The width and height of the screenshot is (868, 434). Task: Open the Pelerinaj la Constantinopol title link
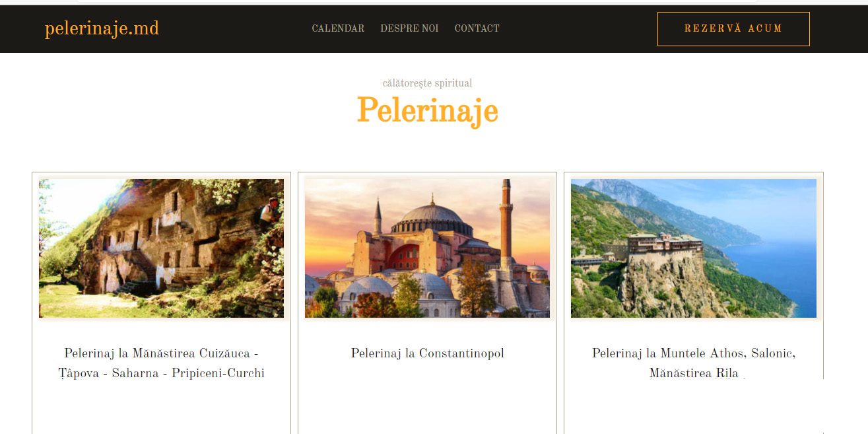click(427, 353)
